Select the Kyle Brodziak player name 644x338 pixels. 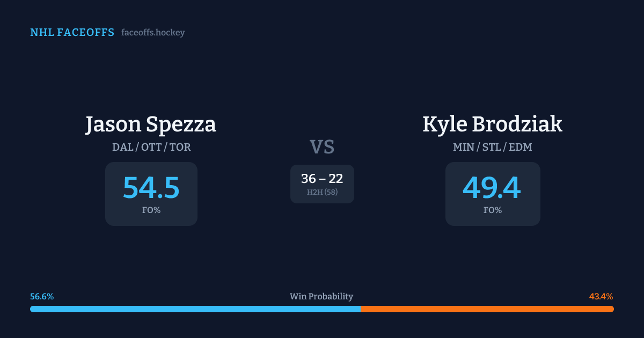coord(492,124)
